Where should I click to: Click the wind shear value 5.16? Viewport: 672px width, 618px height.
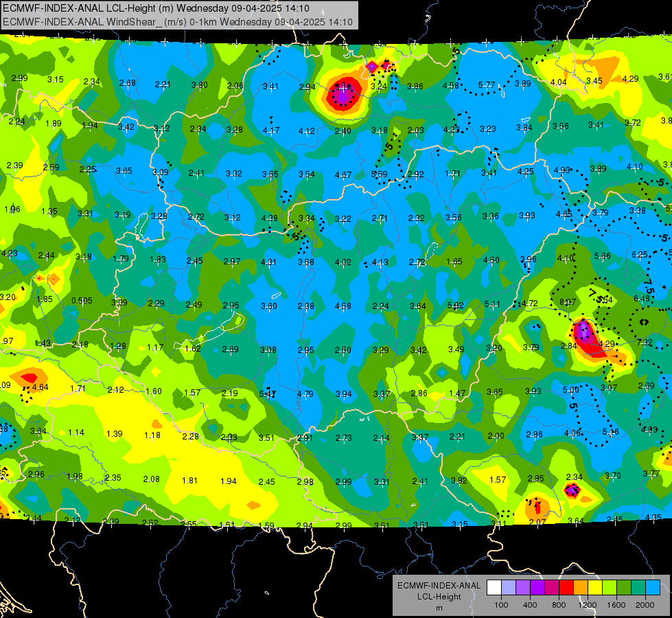[x=610, y=431]
